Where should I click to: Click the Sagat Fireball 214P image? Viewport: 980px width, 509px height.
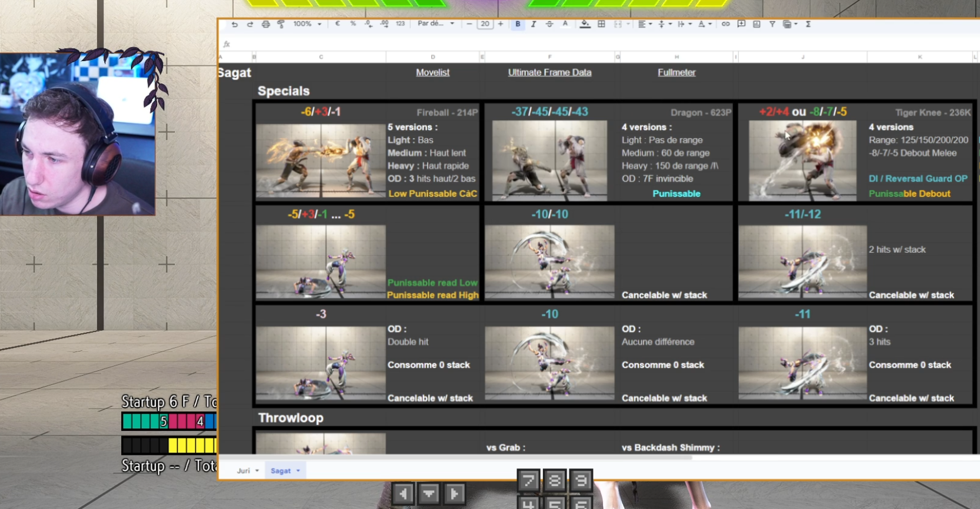(321, 160)
